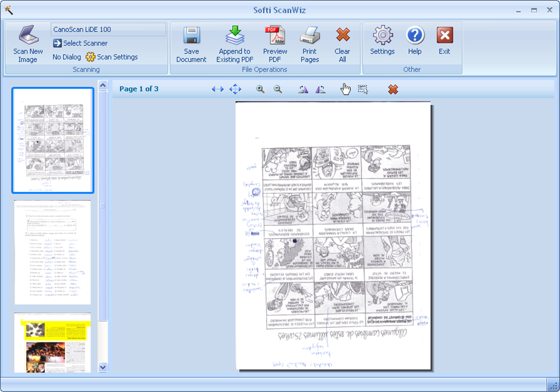The image size is (560, 392).
Task: Zoom out with the minus magnifier
Action: click(277, 89)
